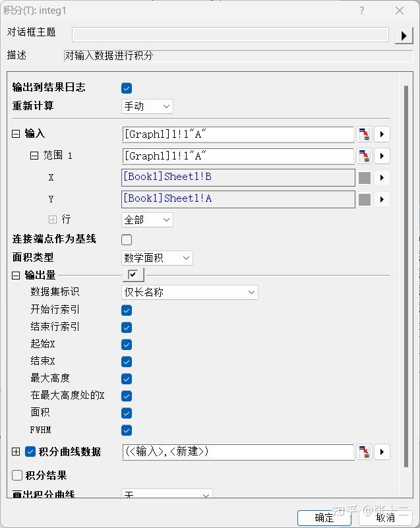Screen dimensions: 420x528
Task: Collapse the 输出量 tree section
Action: click(16, 276)
